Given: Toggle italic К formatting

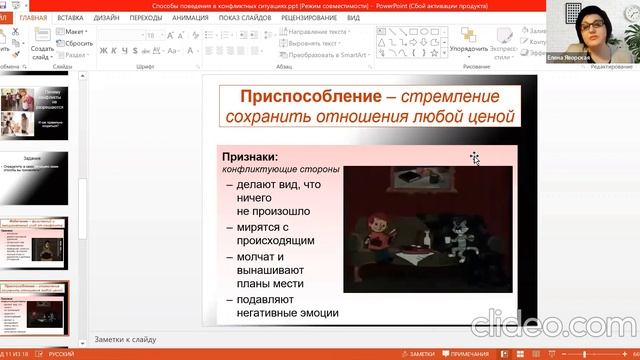Looking at the screenshot, I should coord(114,51).
